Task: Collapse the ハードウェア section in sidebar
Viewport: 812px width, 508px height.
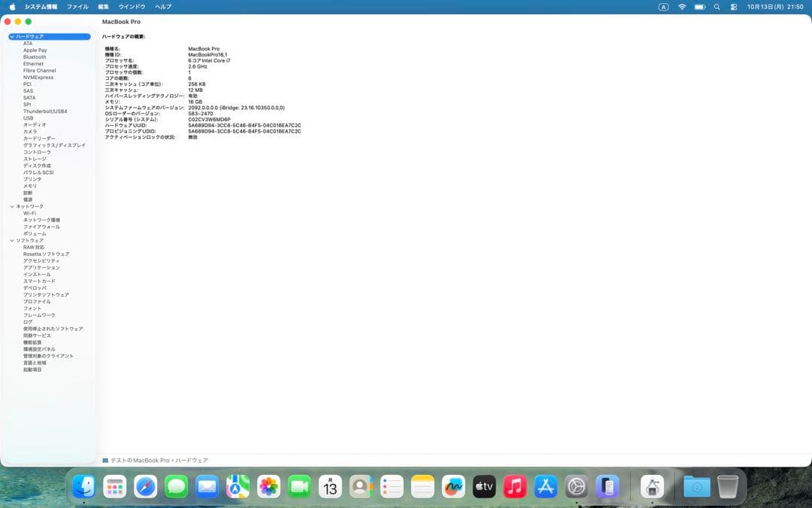Action: [12, 36]
